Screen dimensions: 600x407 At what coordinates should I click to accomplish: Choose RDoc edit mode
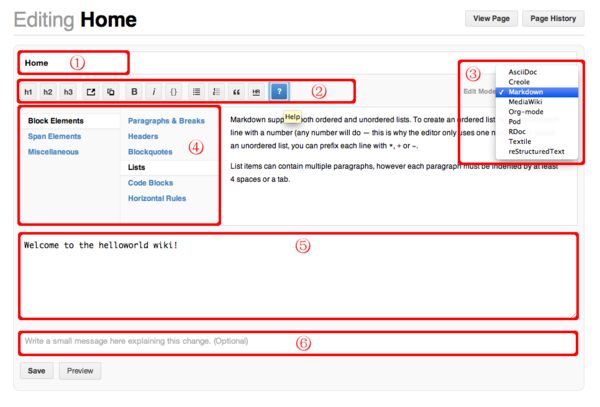(536, 132)
